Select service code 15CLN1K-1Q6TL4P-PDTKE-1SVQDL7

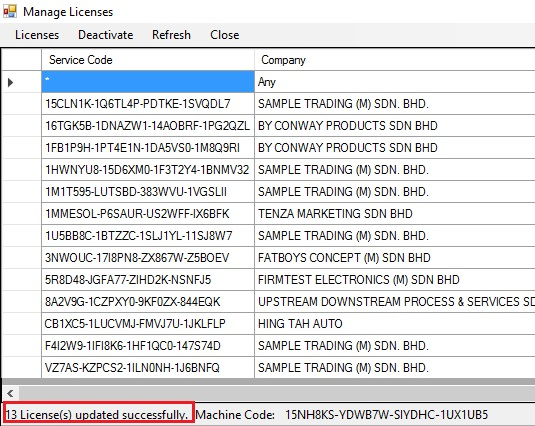[x=148, y=104]
